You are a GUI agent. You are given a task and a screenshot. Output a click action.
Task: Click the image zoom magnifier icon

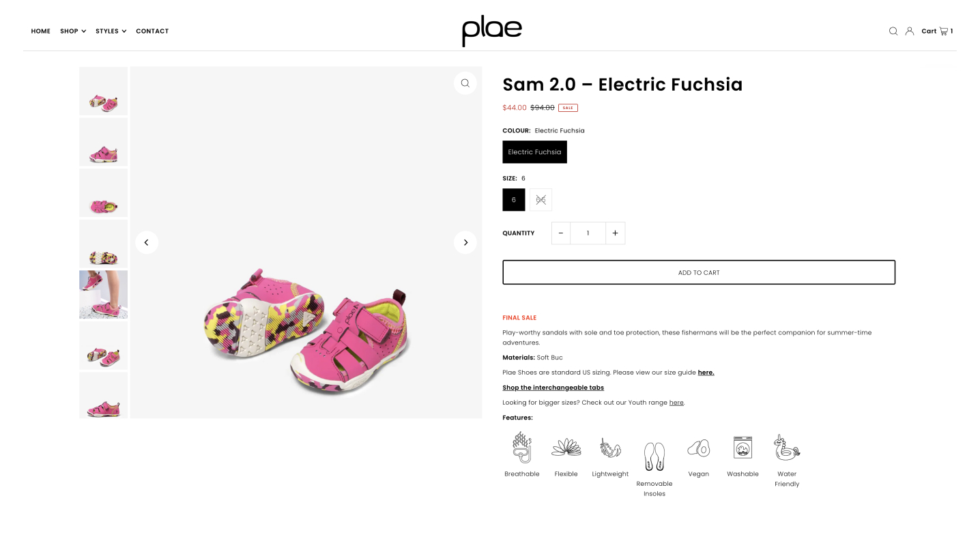(465, 83)
